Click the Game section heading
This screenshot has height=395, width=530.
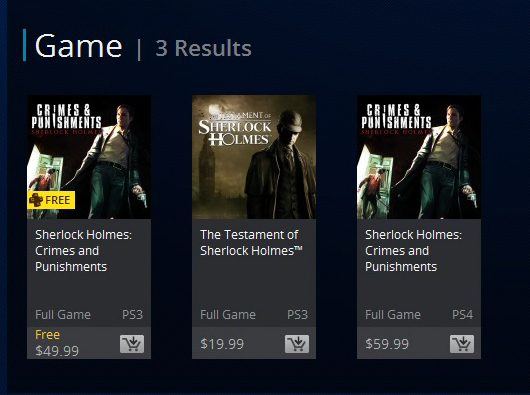coord(78,46)
